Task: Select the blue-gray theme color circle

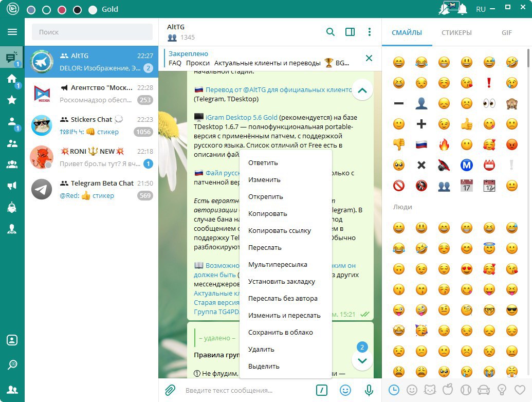Action: click(31, 10)
